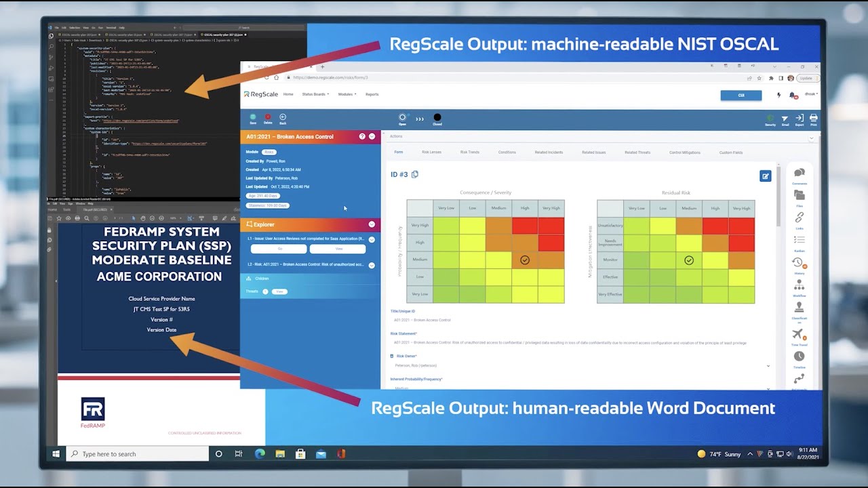Open the notifications bell icon
Screen dimensions: 868x488
[x=792, y=96]
